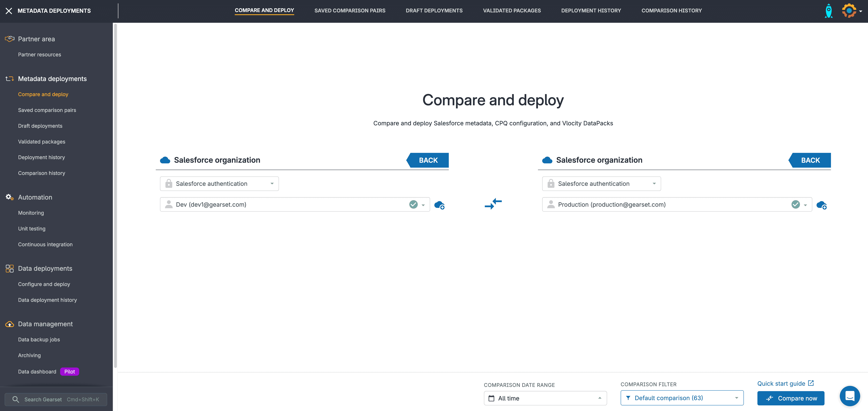Click the Search Gearset field
Image resolution: width=868 pixels, height=411 pixels.
pos(56,399)
